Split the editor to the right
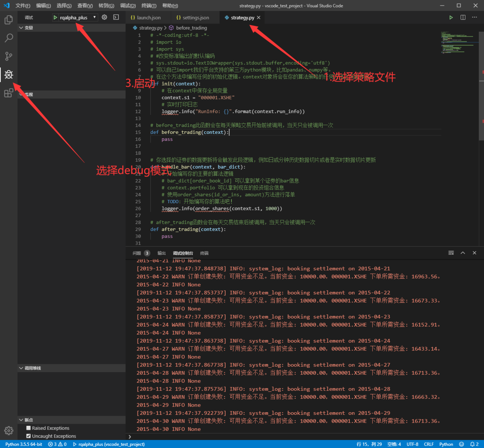 [463, 18]
